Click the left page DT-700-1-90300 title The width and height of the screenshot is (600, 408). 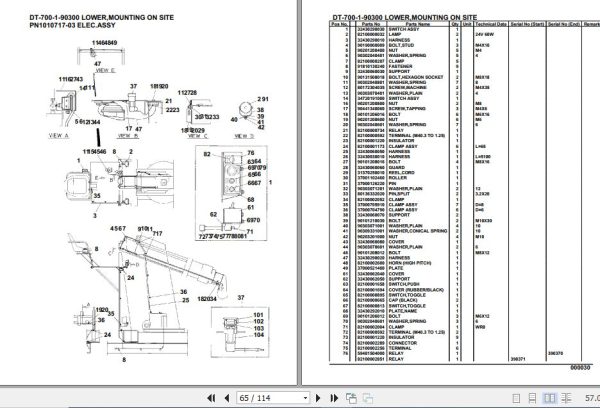pos(101,18)
